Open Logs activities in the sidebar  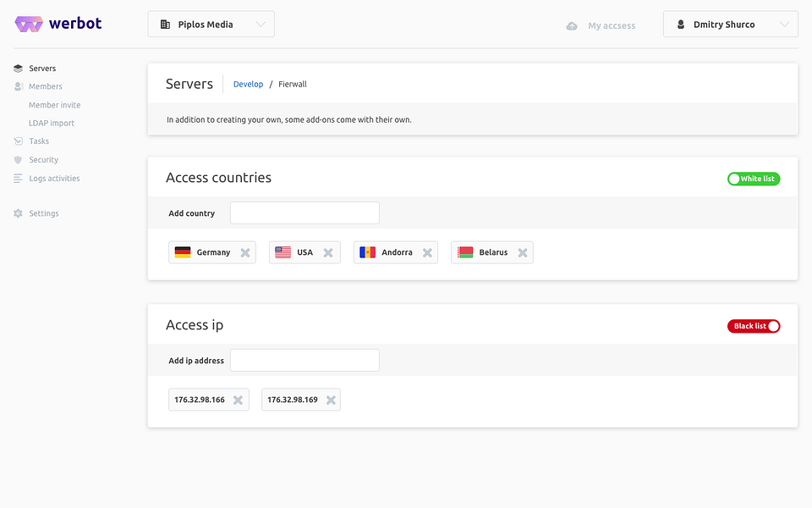click(x=54, y=179)
